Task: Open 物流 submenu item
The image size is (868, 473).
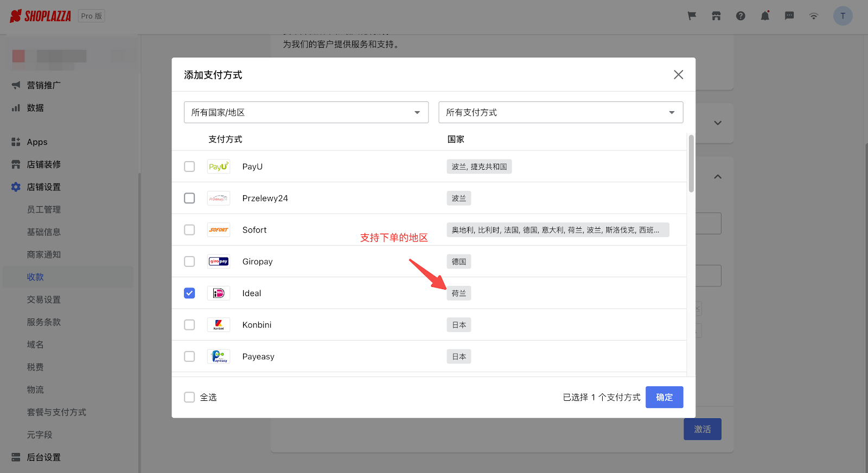Action: coord(35,389)
